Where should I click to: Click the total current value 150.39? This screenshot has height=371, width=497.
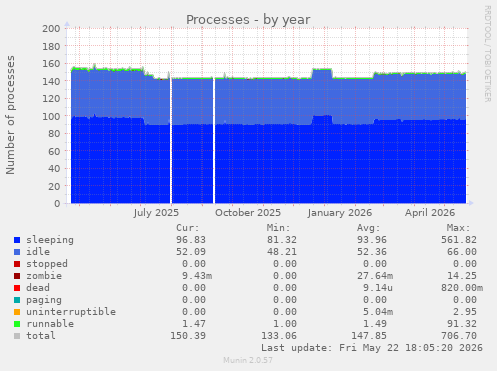click(x=188, y=336)
